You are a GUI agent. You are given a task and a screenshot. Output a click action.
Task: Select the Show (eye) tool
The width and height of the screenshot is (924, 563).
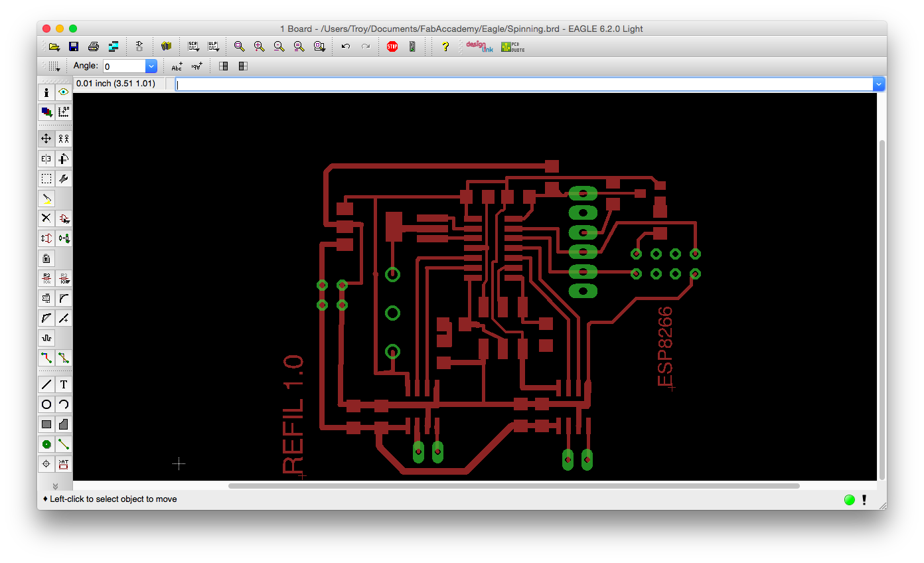64,92
